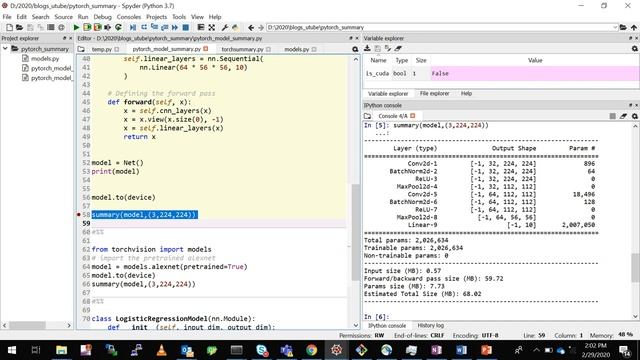Open Skype from the taskbar

point(262,350)
